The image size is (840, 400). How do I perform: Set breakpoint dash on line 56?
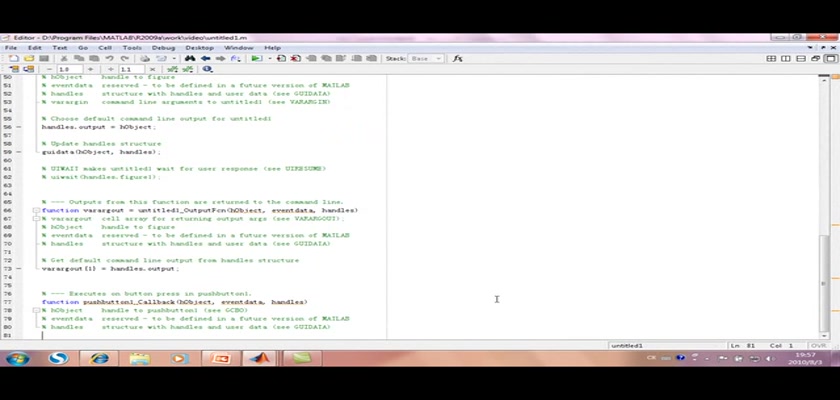tap(19, 127)
